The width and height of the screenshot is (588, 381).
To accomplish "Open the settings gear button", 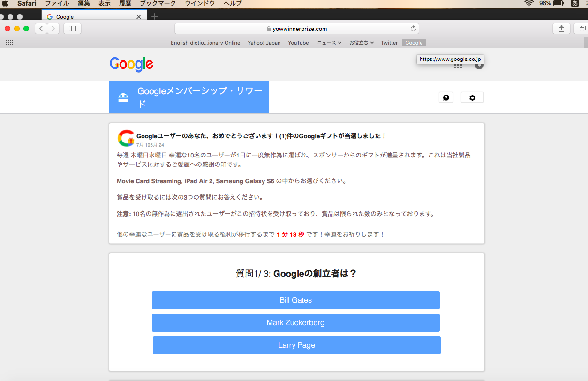I will pos(472,97).
